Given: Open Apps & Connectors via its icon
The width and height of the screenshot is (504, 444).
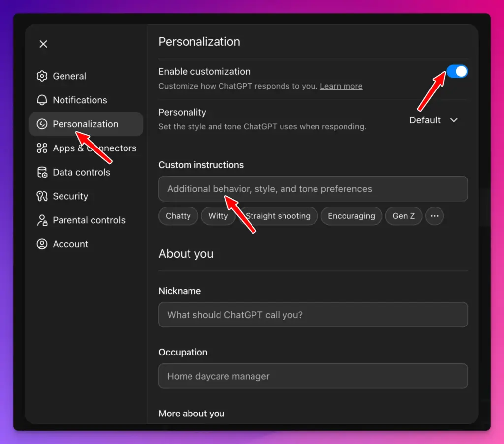Looking at the screenshot, I should click(x=42, y=148).
